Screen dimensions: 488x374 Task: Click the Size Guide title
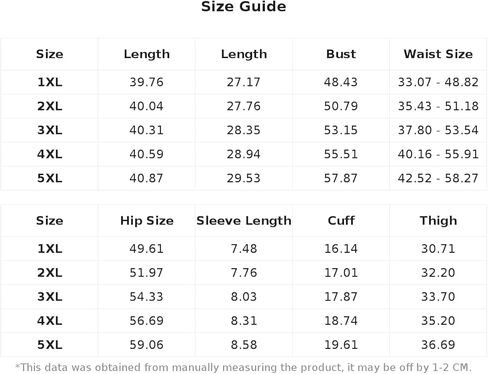click(244, 7)
